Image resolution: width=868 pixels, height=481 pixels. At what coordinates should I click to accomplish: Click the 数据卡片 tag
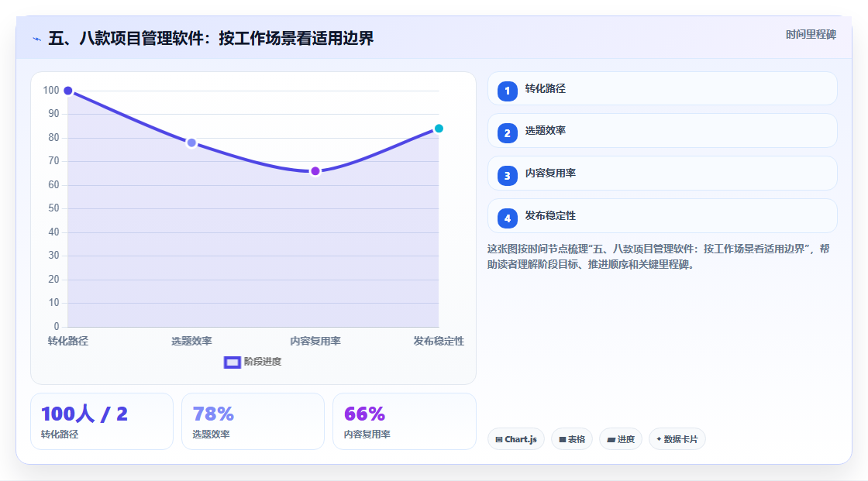pos(677,439)
